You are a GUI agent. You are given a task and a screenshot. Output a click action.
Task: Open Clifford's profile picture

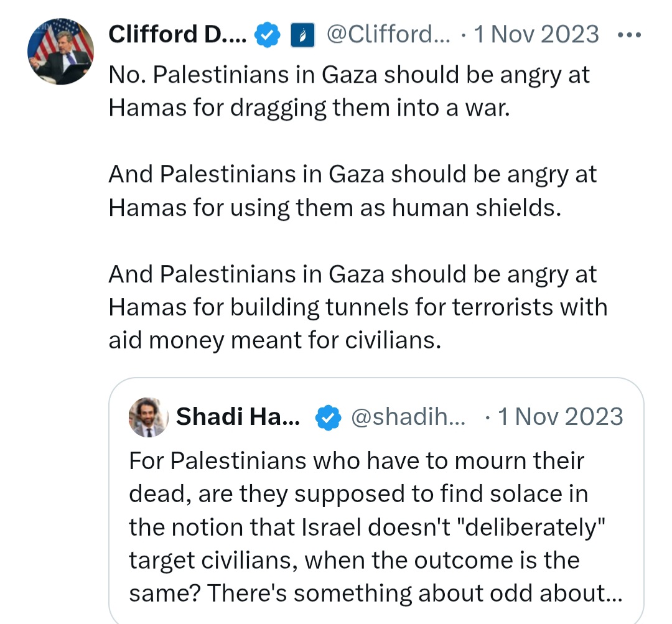[x=60, y=51]
